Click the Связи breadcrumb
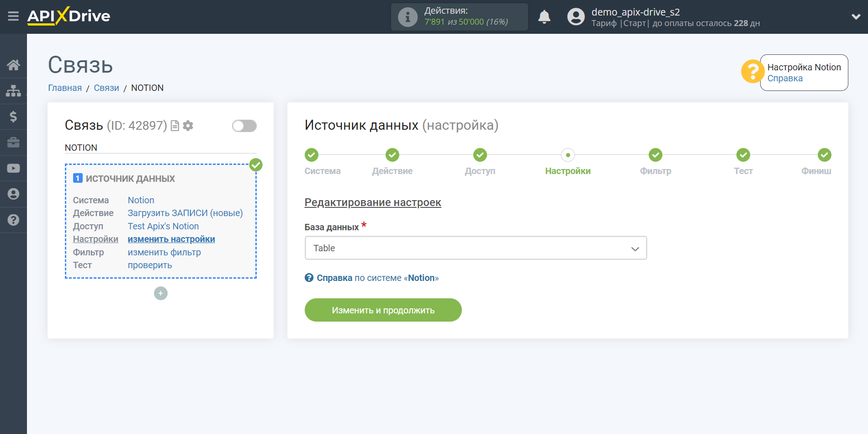Screen dimensions: 868x434 [x=106, y=88]
